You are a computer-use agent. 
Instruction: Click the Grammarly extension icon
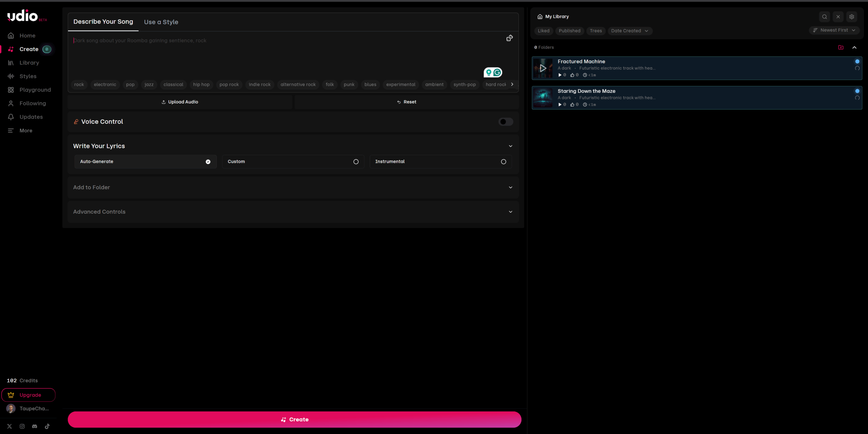[497, 72]
